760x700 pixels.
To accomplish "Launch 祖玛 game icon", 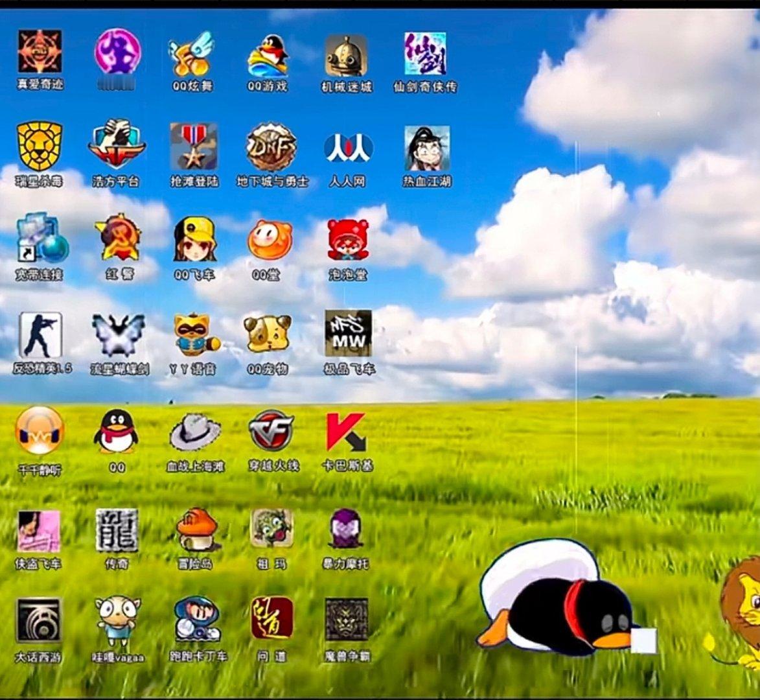I will 272,528.
